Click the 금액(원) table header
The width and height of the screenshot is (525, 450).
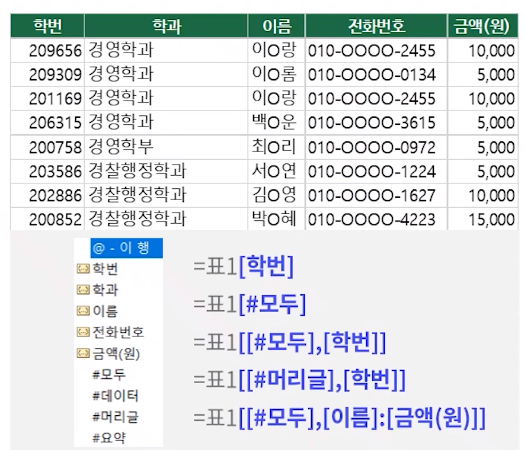pyautogui.click(x=482, y=26)
